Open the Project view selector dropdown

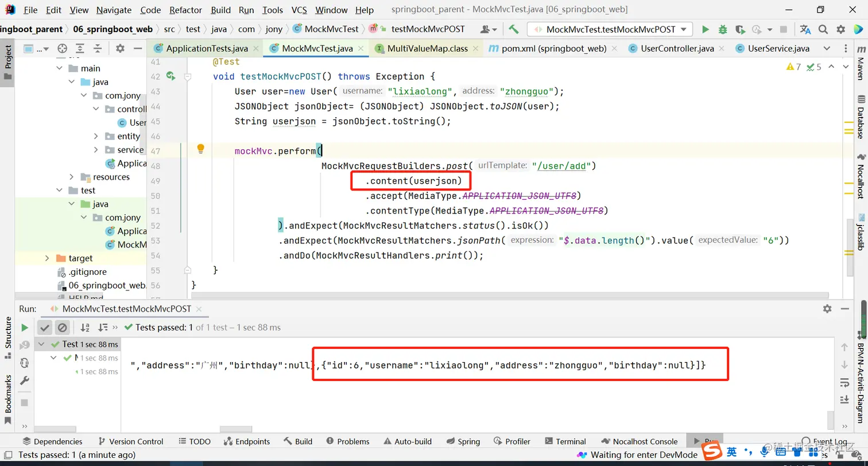[37, 49]
